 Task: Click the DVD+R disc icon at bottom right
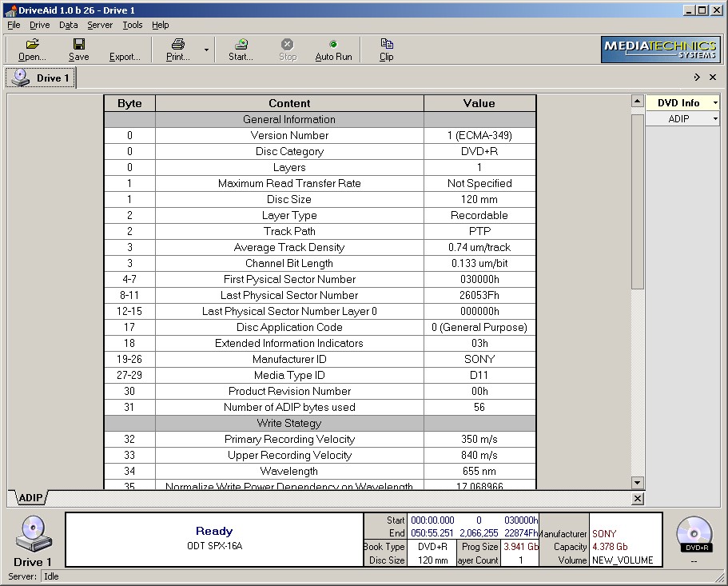click(x=693, y=533)
